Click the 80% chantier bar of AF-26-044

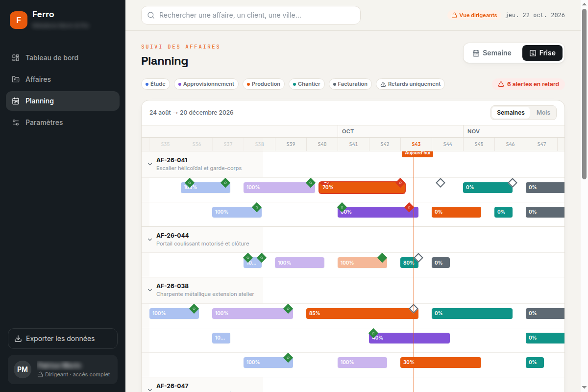click(409, 263)
